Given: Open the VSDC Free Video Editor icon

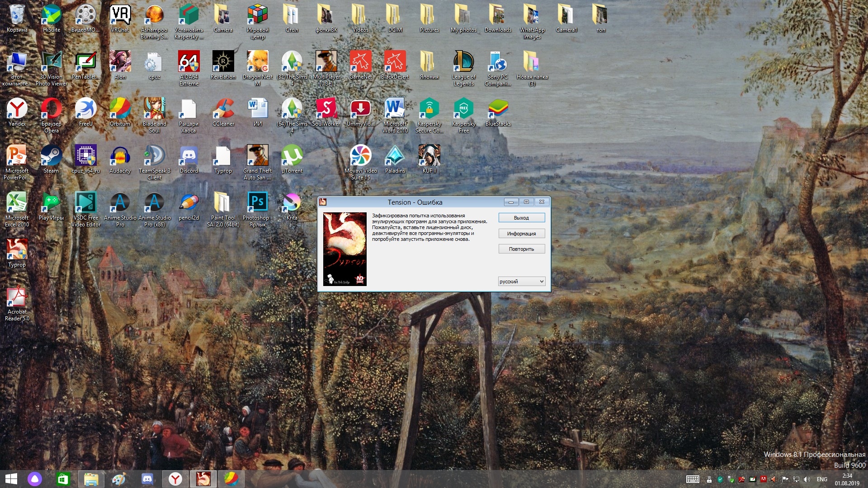Looking at the screenshot, I should tap(85, 209).
